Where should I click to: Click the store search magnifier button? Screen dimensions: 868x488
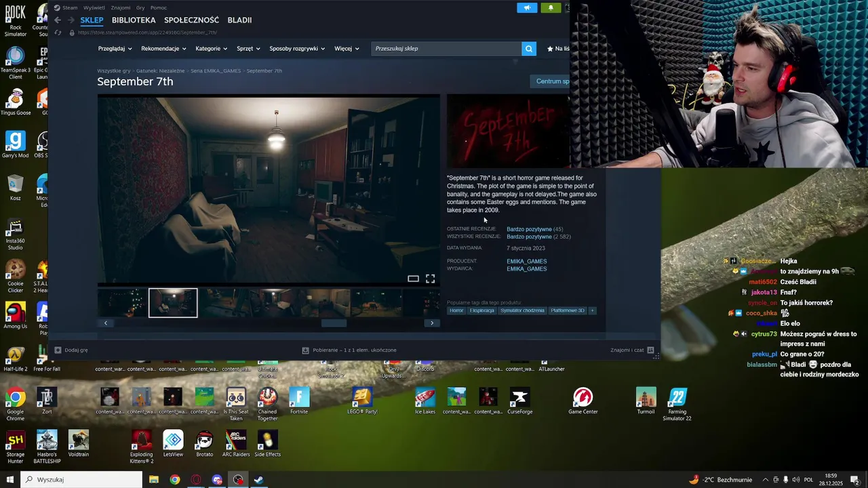coord(529,49)
